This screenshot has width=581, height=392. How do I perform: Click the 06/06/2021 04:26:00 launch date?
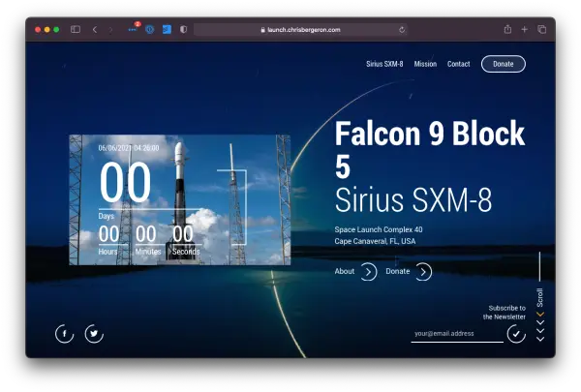click(129, 148)
